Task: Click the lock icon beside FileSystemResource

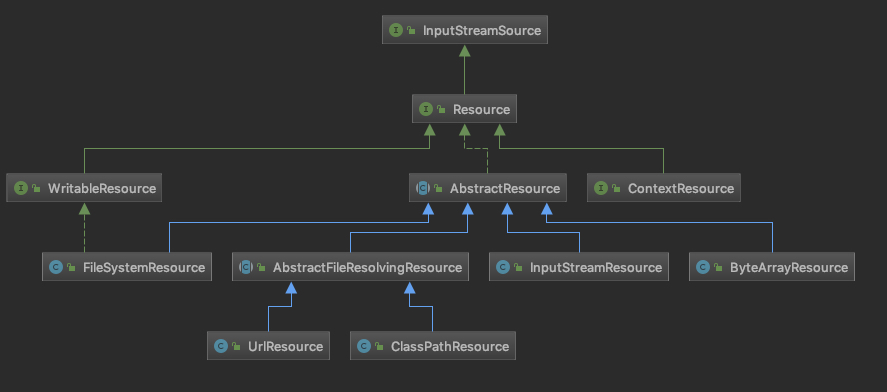Action: pos(71,268)
